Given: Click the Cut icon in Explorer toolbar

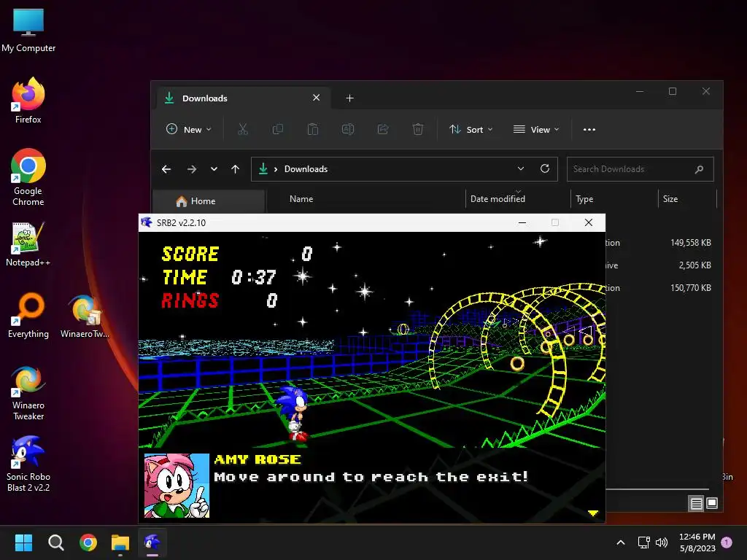Looking at the screenshot, I should pyautogui.click(x=243, y=129).
